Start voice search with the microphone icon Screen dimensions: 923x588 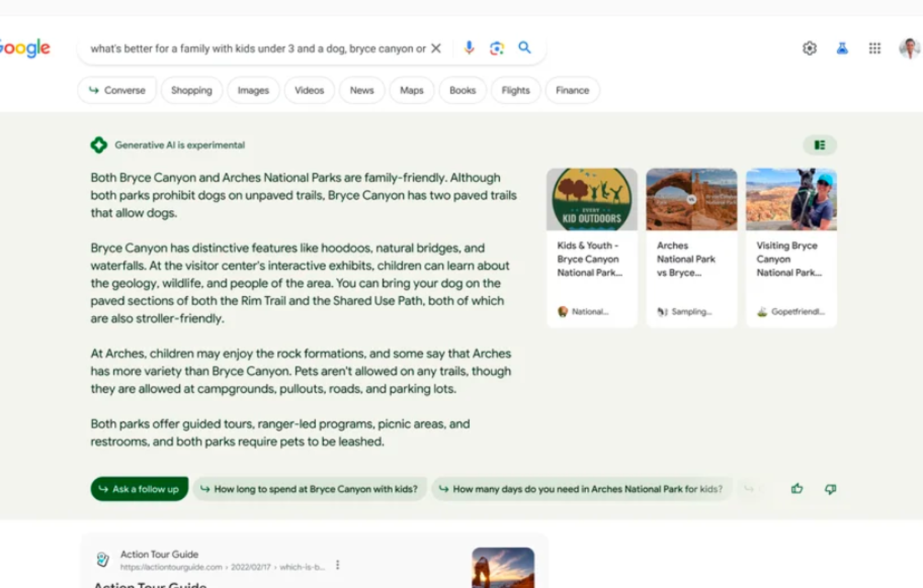click(468, 48)
